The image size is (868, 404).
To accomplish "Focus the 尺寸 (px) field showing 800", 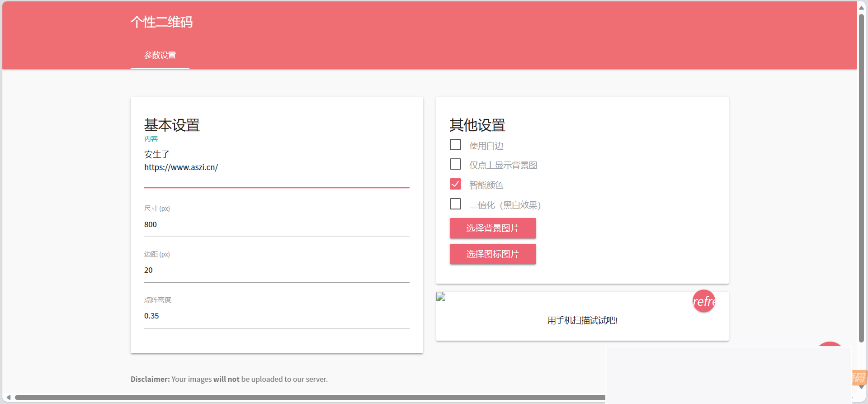I will 276,225.
